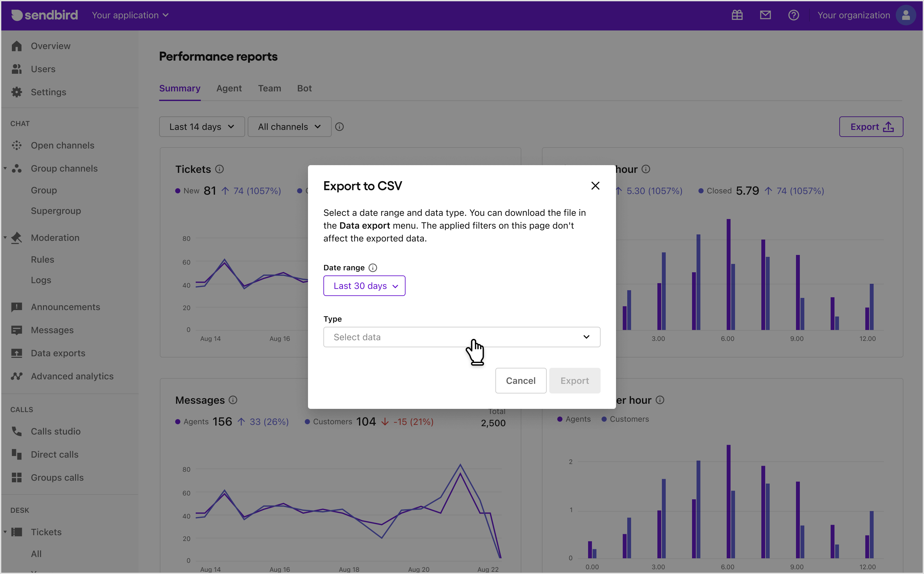The width and height of the screenshot is (924, 574).
Task: Click the Tickets chart info icon
Action: pos(219,169)
